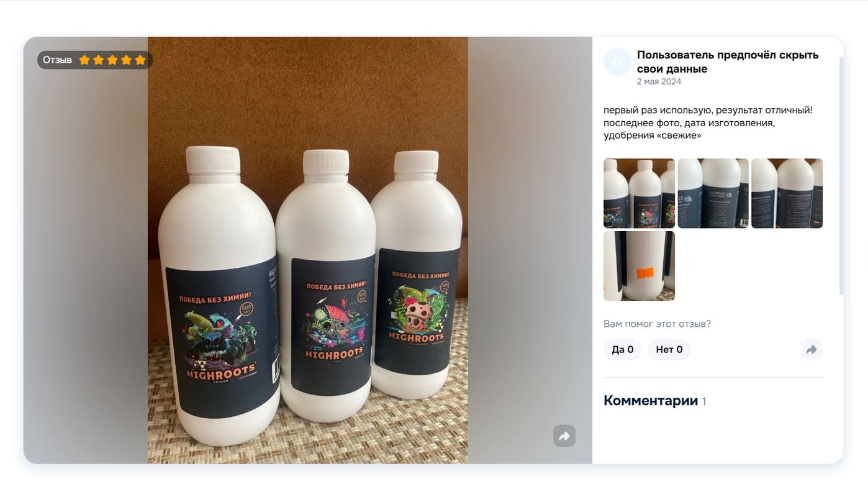Image resolution: width=868 pixels, height=494 pixels.
Task: Click the fifth rating star
Action: click(x=140, y=60)
